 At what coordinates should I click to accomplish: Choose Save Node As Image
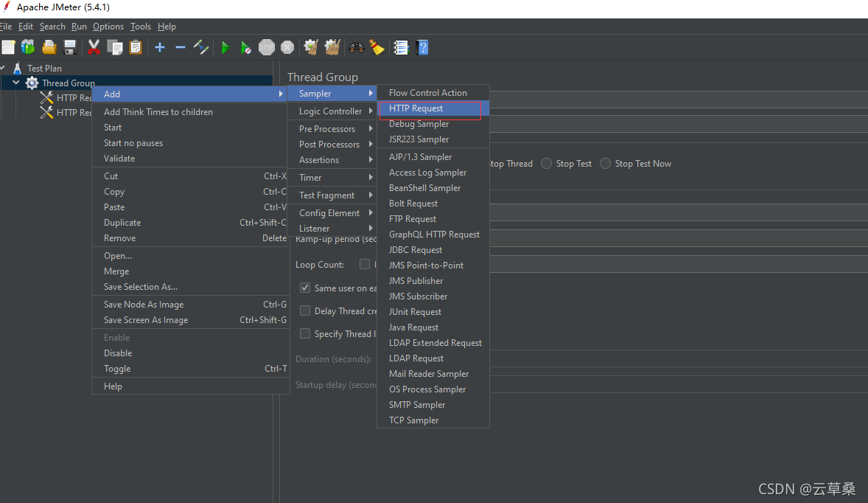click(x=190, y=305)
